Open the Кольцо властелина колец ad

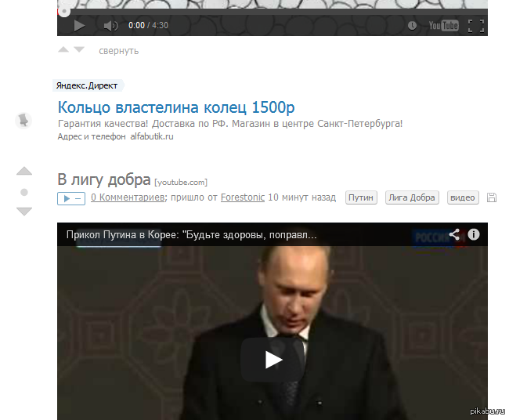[176, 107]
